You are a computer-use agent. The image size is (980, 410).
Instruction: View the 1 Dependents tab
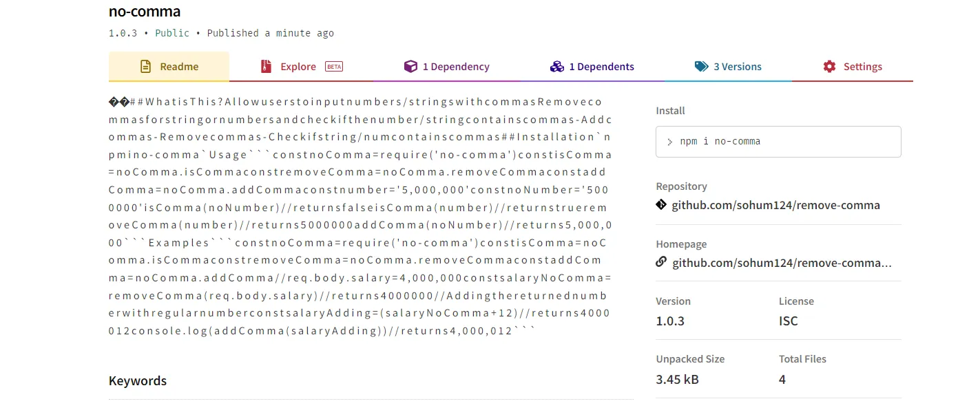(592, 67)
